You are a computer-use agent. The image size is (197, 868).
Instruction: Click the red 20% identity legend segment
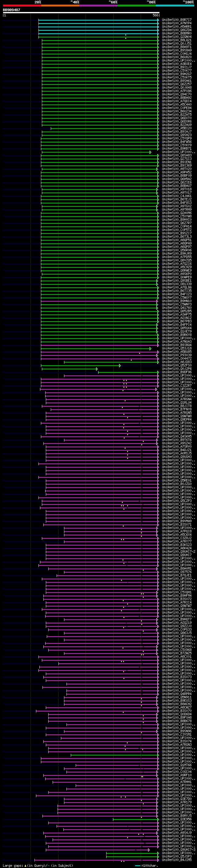(x=22, y=6)
